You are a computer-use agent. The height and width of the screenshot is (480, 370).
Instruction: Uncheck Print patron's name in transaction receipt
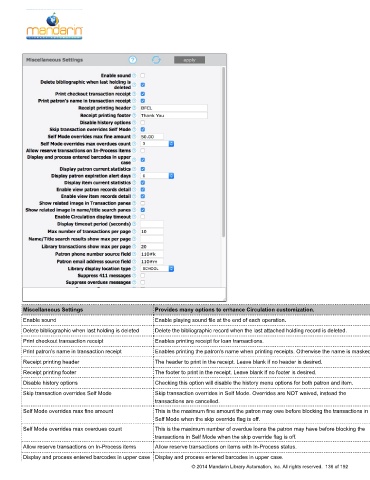(x=143, y=101)
